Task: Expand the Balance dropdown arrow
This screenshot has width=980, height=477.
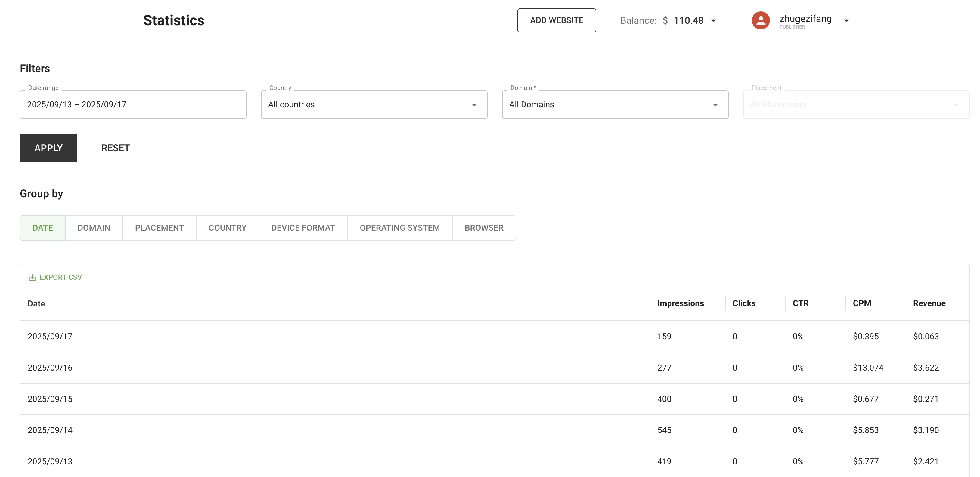Action: coord(713,21)
